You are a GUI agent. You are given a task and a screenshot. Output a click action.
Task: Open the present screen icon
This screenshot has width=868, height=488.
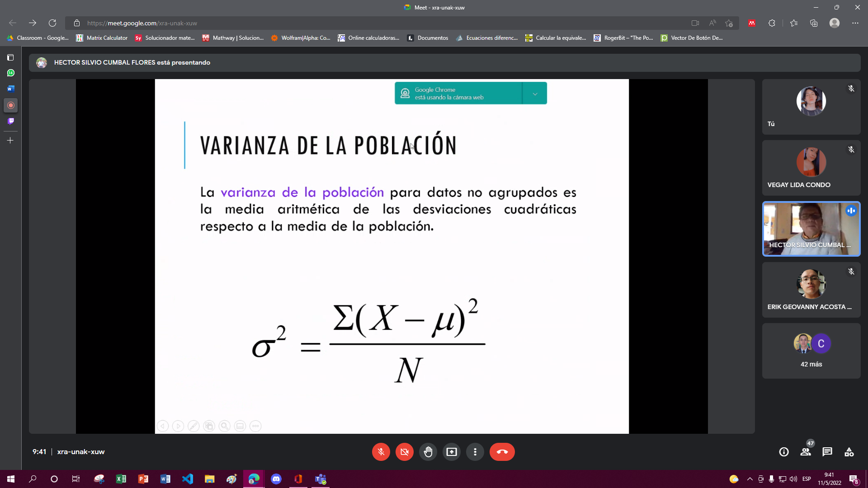(452, 452)
